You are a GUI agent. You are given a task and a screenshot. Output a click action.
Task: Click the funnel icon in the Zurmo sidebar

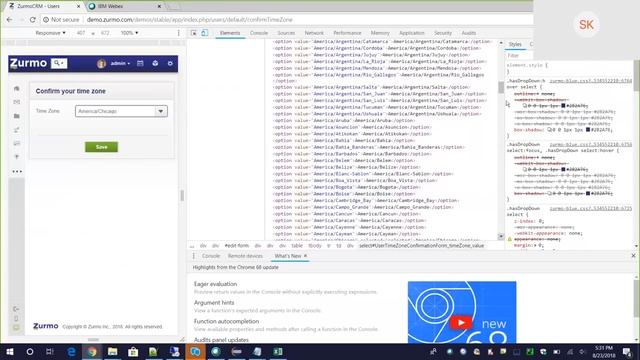(x=16, y=157)
